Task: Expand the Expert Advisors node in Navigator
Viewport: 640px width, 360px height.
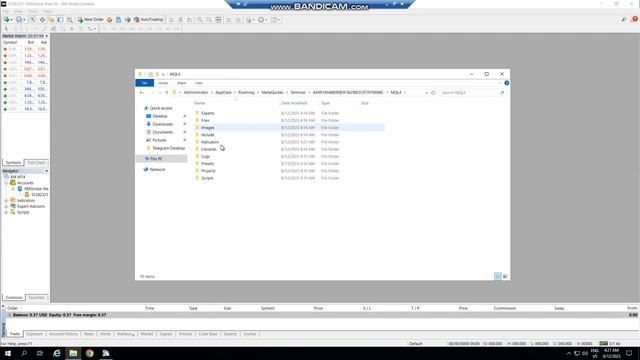Action: pos(7,206)
